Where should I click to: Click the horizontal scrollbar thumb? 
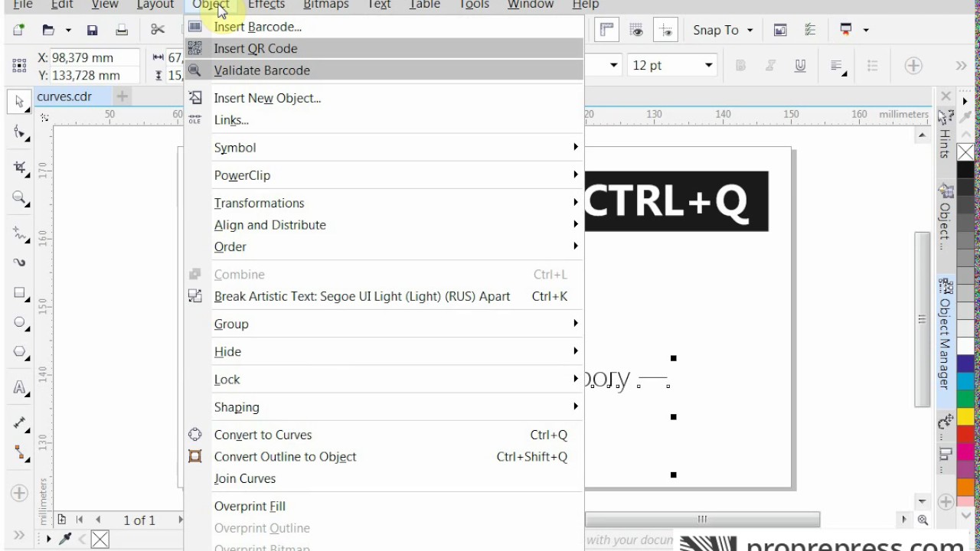point(702,520)
